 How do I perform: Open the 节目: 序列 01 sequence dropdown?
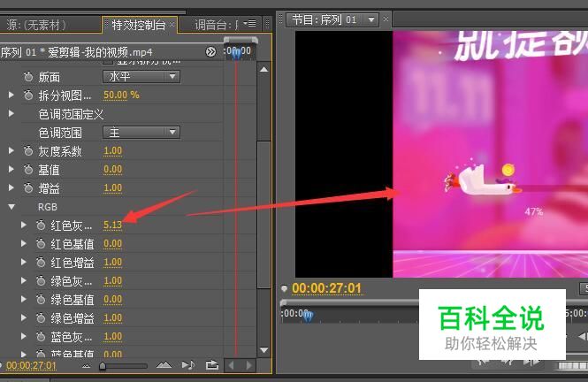[371, 19]
